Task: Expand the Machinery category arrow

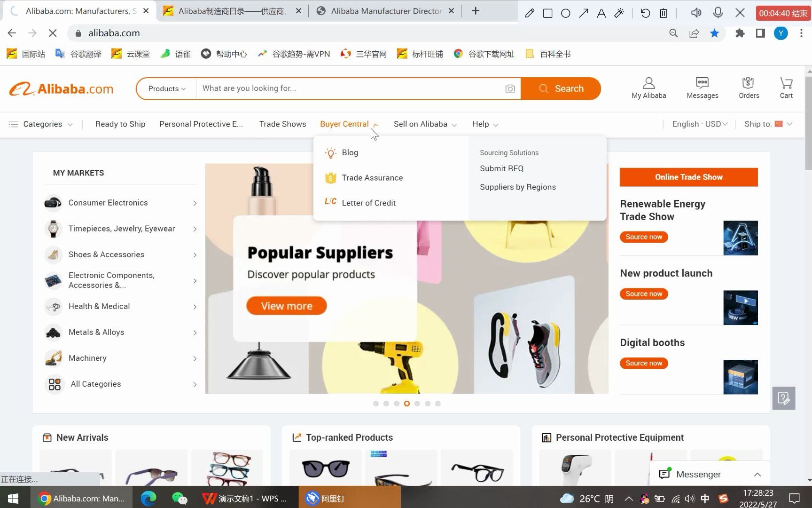Action: pos(195,358)
